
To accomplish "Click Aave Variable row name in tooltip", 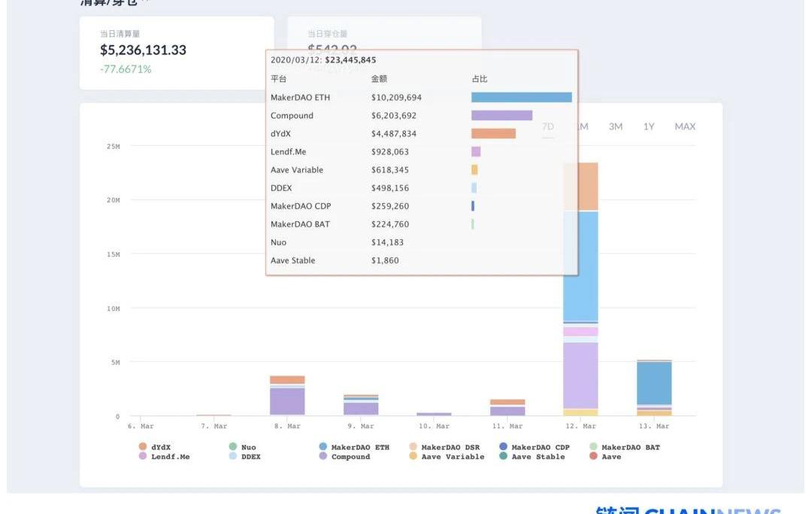I will click(x=297, y=170).
